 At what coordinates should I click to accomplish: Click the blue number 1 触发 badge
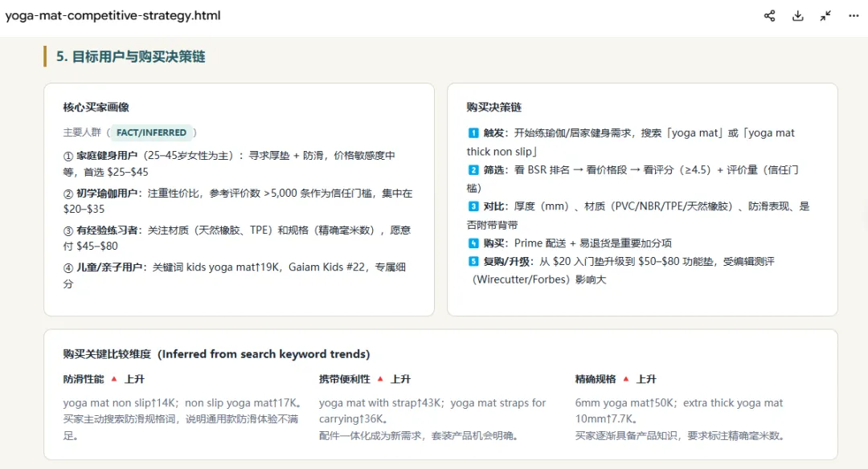point(473,133)
